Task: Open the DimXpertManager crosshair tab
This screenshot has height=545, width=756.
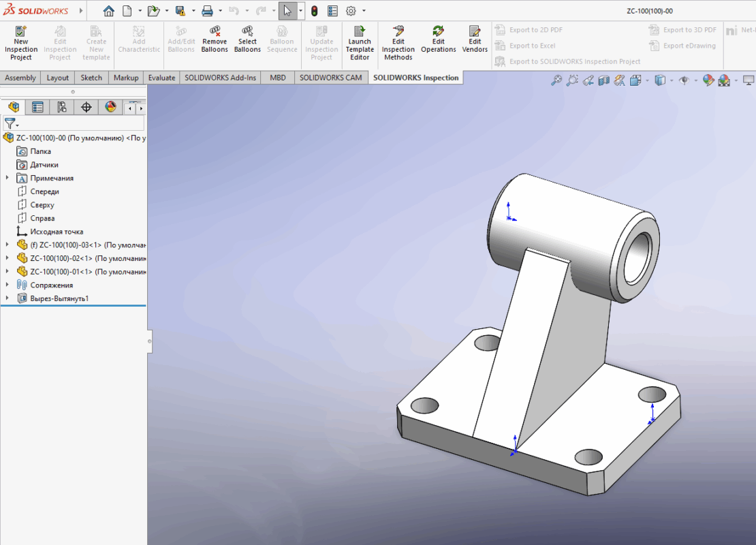Action: pos(86,108)
